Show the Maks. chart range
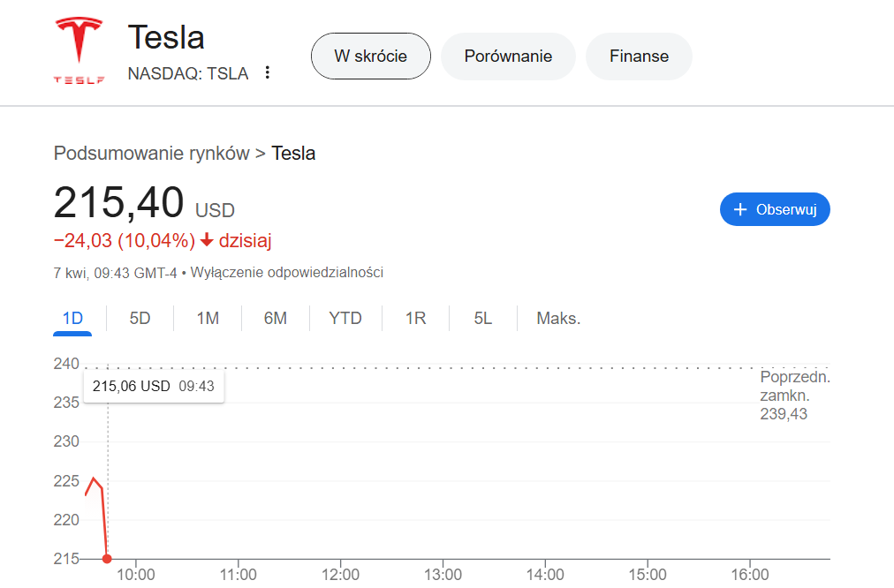 [x=558, y=318]
